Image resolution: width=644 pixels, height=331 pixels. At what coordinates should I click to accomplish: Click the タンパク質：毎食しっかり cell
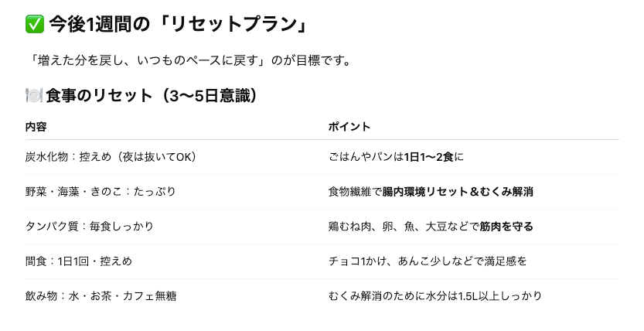(90, 227)
